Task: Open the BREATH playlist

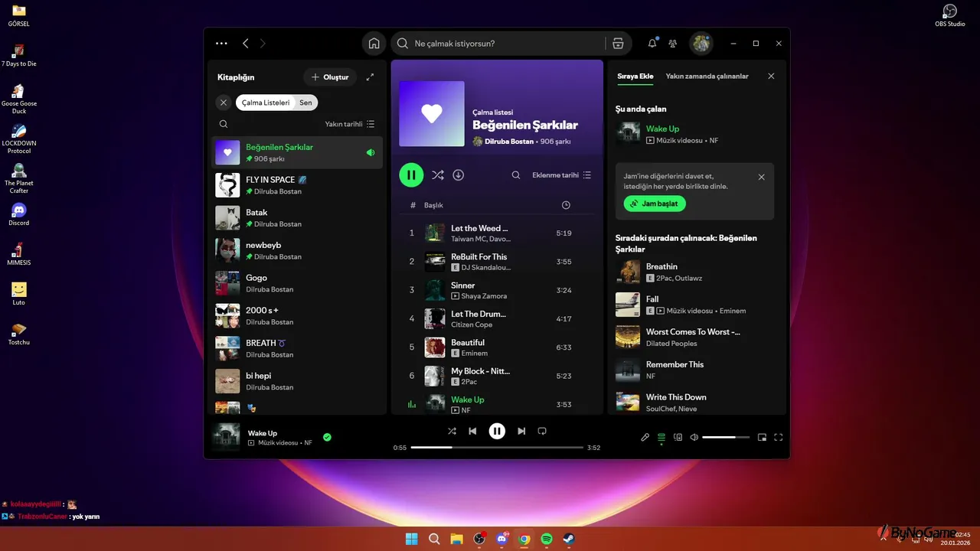Action: click(x=297, y=348)
